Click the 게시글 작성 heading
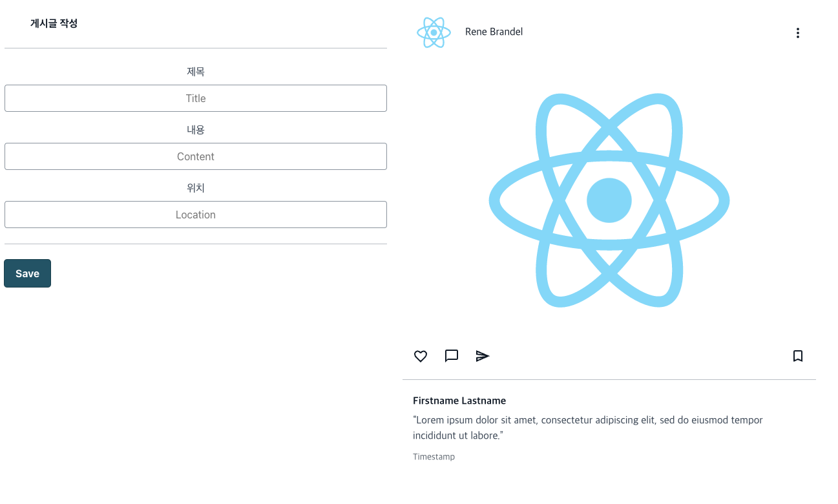 [54, 23]
